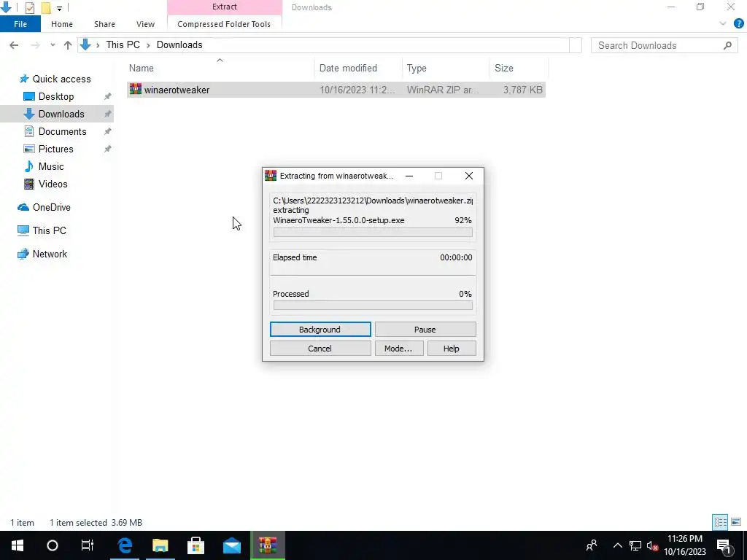747x560 pixels.
Task: Open Downloads in the navigation pane
Action: coord(61,114)
